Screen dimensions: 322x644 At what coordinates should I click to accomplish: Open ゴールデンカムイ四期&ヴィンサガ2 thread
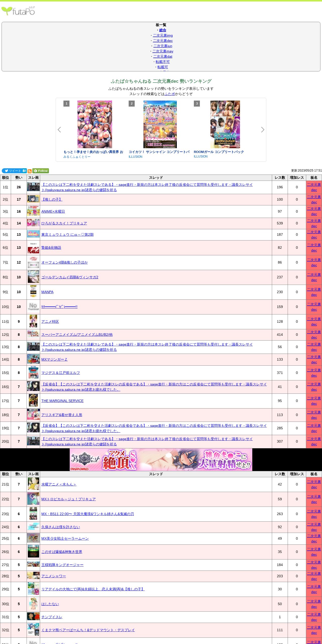pyautogui.click(x=70, y=277)
